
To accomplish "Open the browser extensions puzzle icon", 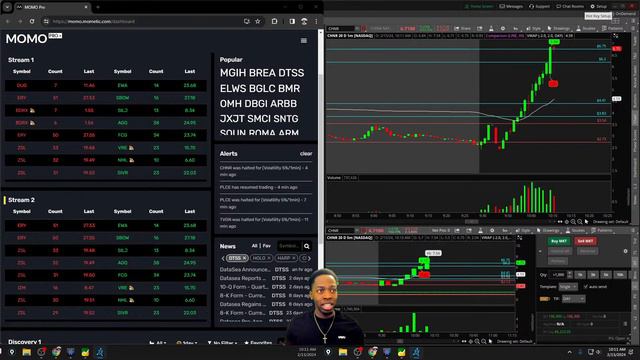I will [x=274, y=21].
